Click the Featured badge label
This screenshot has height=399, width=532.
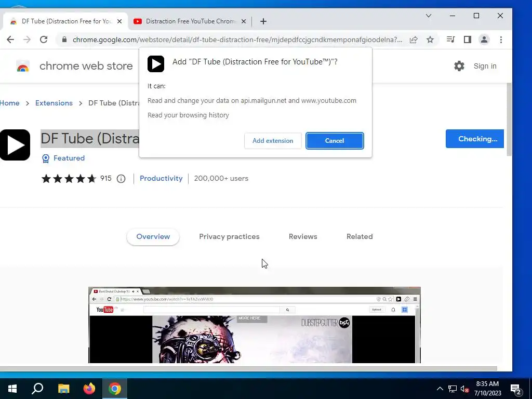tap(69, 158)
